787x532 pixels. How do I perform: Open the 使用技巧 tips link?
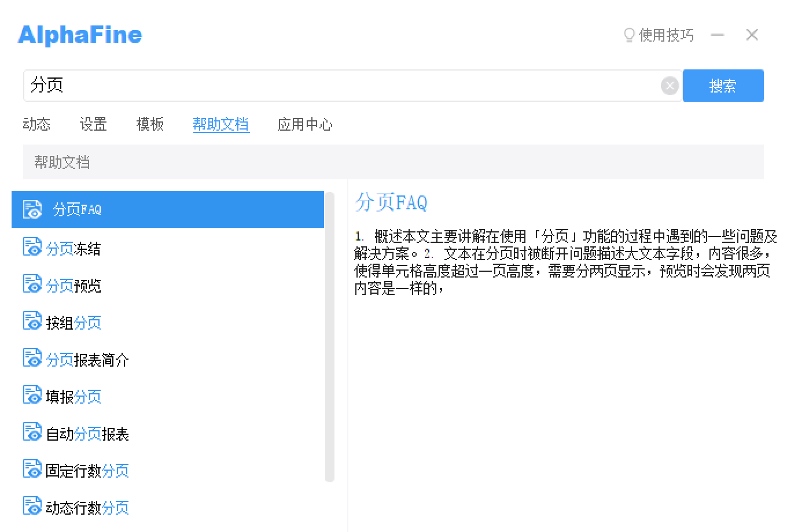666,35
